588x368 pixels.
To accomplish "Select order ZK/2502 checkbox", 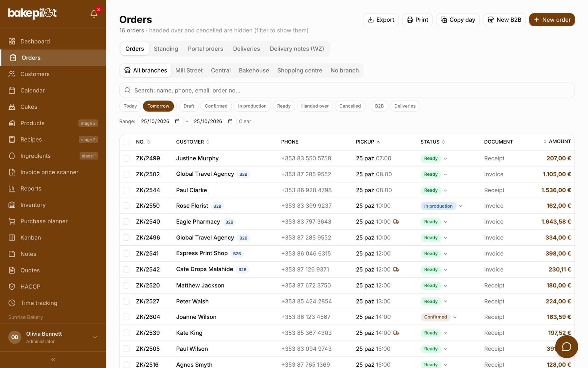I will [126, 174].
